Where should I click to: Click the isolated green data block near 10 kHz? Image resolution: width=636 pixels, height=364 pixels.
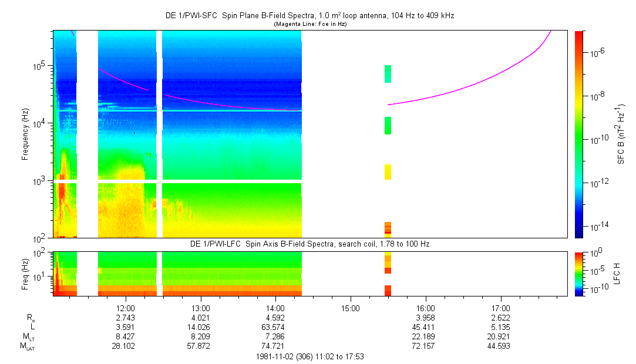pyautogui.click(x=388, y=126)
